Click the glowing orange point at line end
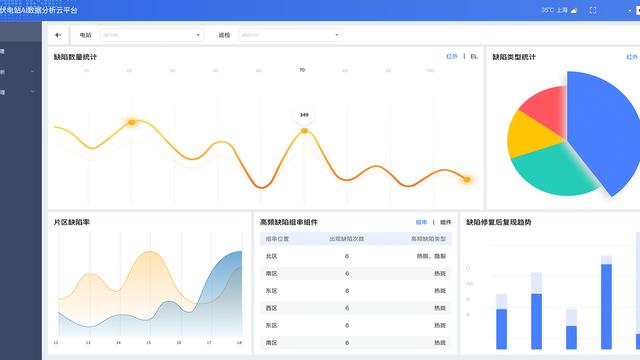This screenshot has height=360, width=640. click(x=467, y=179)
